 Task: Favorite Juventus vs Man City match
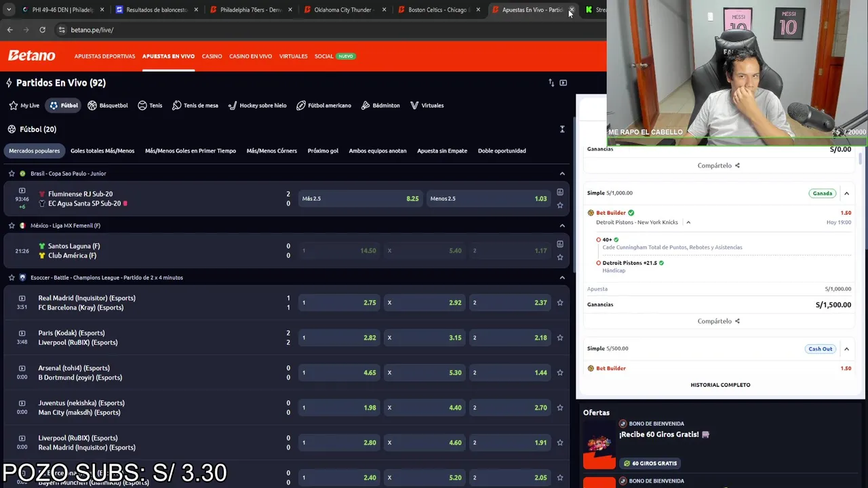pos(560,407)
